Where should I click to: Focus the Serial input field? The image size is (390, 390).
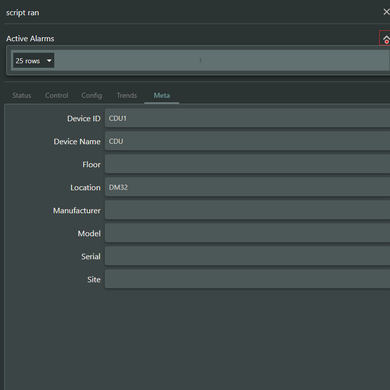click(247, 256)
